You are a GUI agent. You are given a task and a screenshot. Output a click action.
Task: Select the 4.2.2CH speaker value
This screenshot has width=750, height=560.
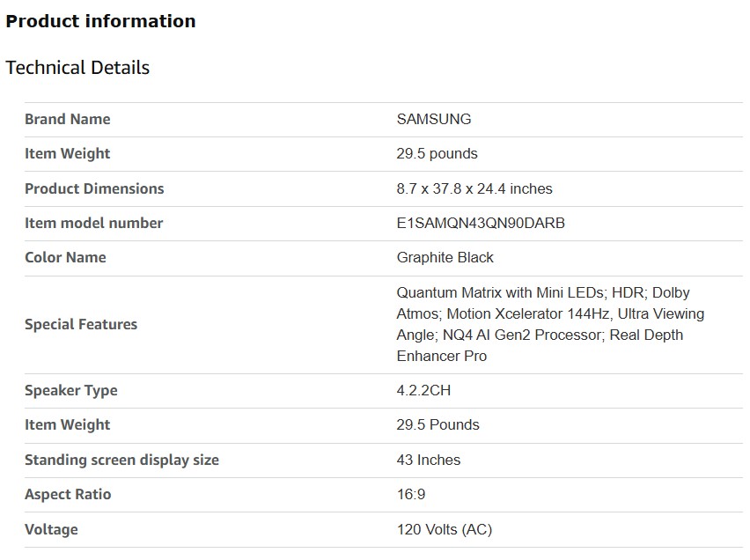coord(423,390)
